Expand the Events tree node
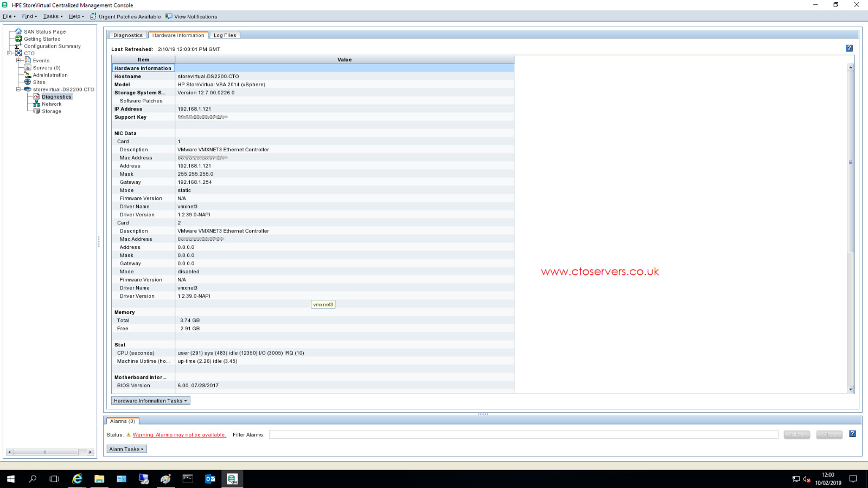This screenshot has height=488, width=868. 18,60
